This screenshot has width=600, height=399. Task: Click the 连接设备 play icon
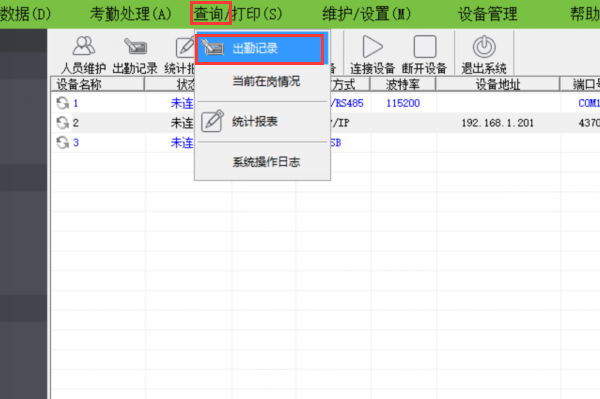[x=372, y=47]
